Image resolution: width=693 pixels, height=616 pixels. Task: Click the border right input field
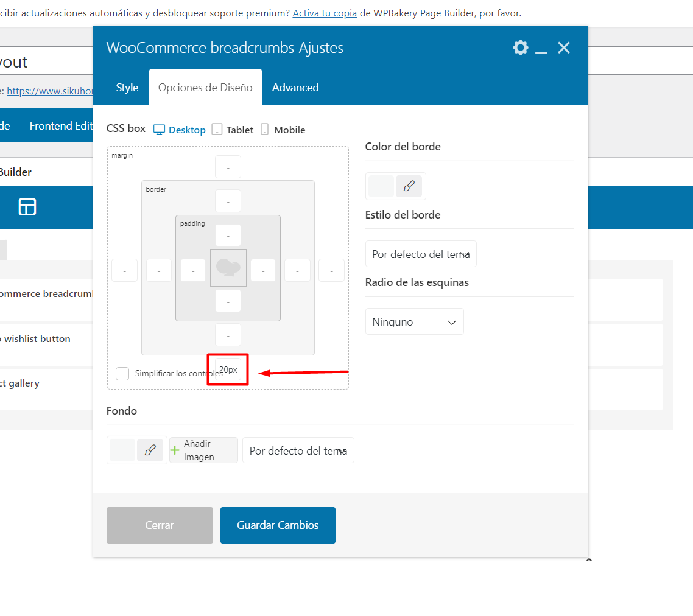297,270
